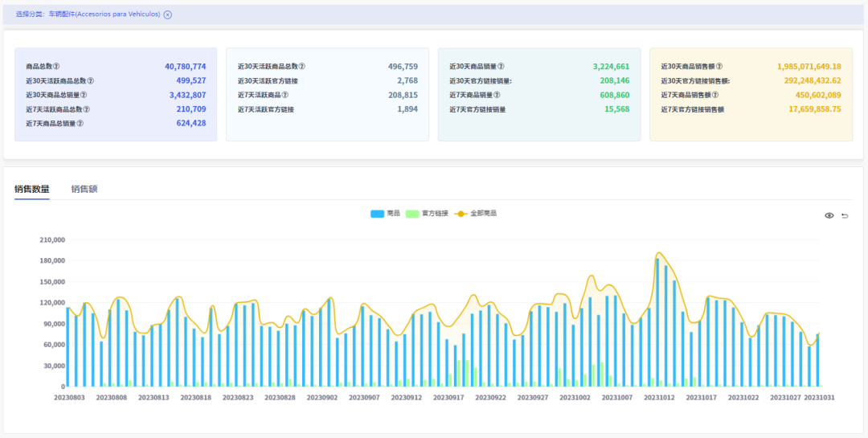This screenshot has height=438, width=868.
Task: Open help icon beside 近30天商品总销量
Action: [x=84, y=96]
